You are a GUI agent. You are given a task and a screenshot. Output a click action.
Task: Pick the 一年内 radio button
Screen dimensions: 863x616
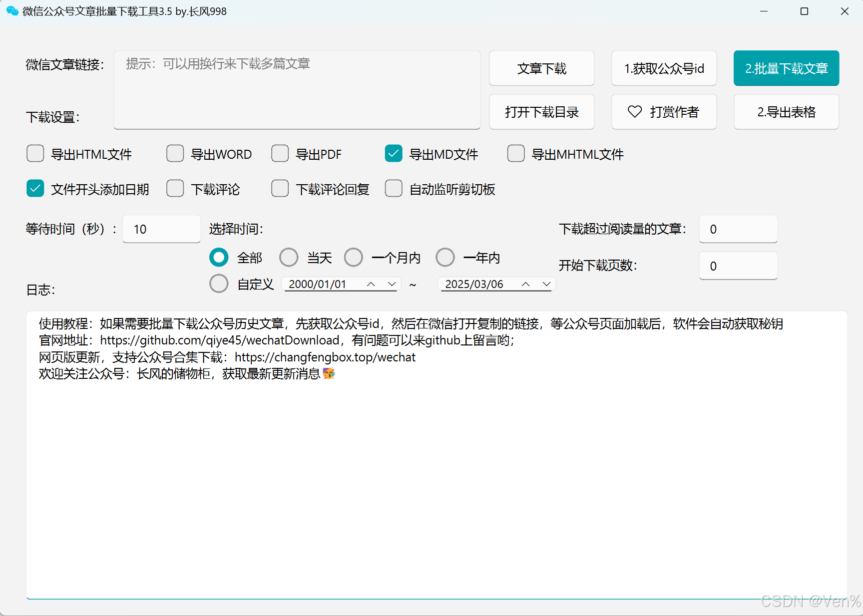[445, 258]
